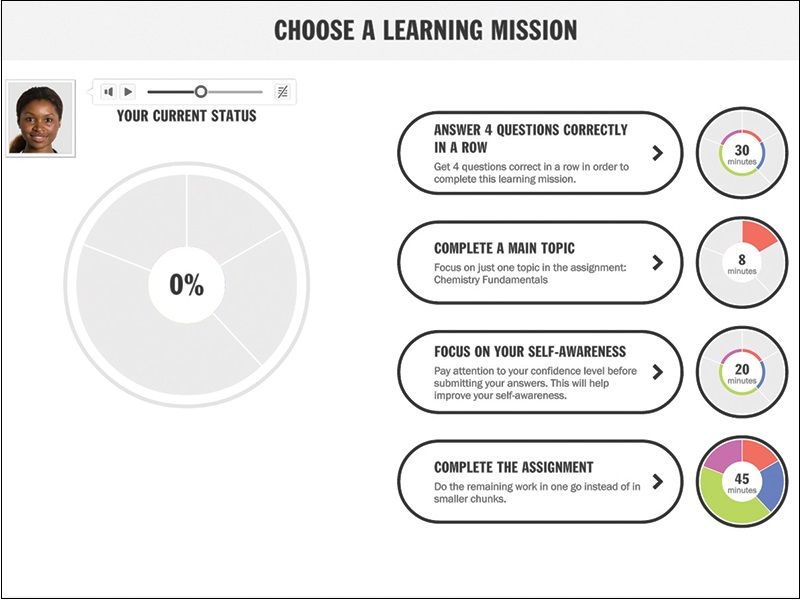
Task: Click the 45 minutes colored ring icon
Action: point(742,483)
